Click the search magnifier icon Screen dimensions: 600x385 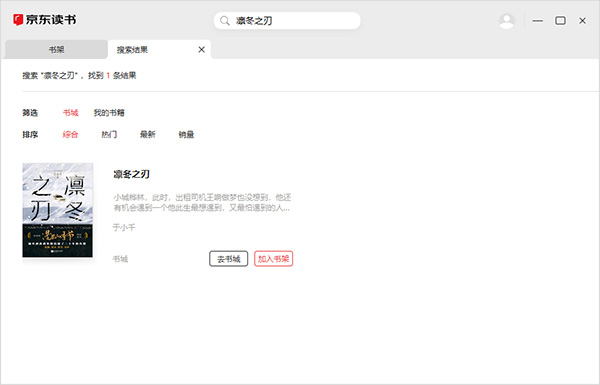point(225,21)
